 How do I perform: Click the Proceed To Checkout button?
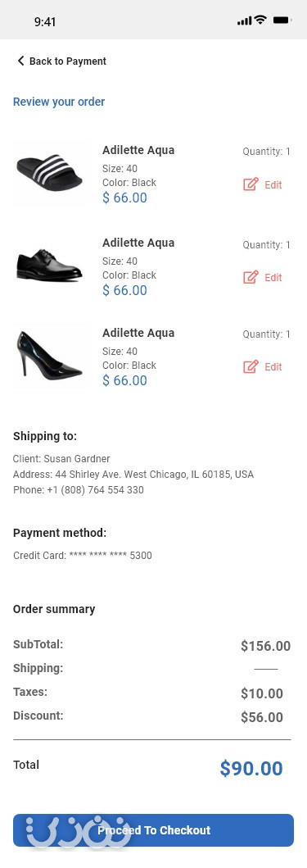(153, 829)
